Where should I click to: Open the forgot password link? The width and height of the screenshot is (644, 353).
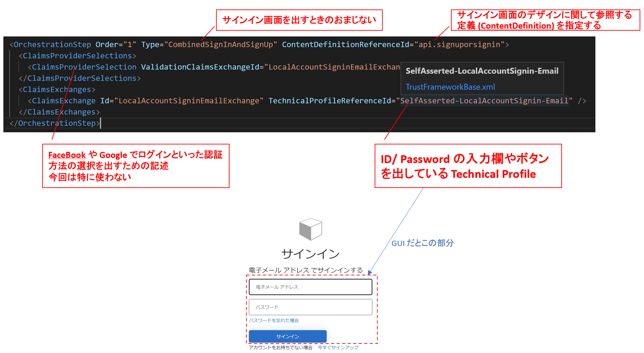click(x=274, y=321)
